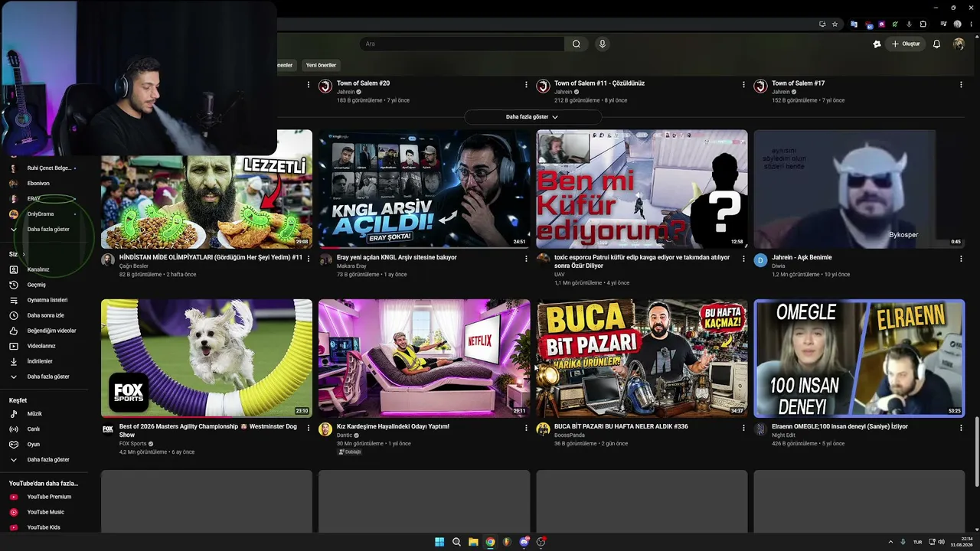Open YouTube notifications bell
This screenshot has height=551, width=980.
[x=936, y=44]
